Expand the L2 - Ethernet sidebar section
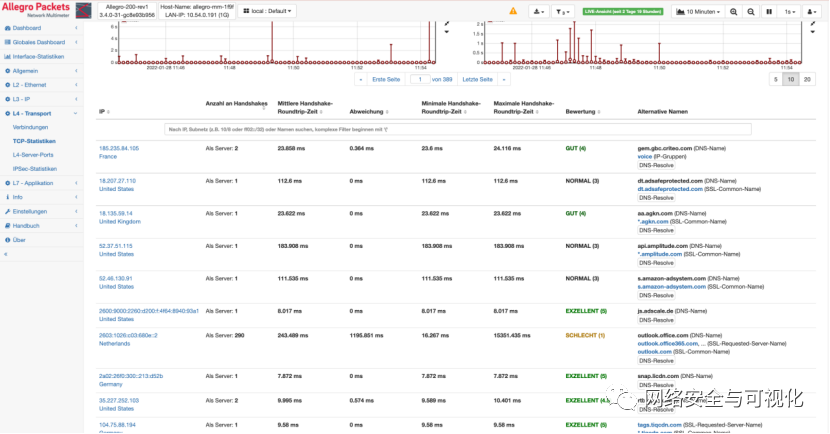This screenshot has width=830, height=434. 29,85
